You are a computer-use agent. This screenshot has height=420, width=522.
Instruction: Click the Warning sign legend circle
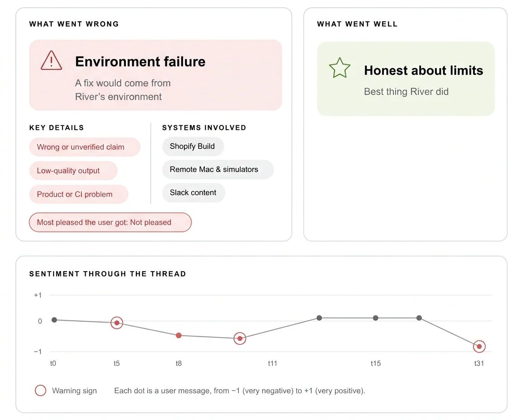(x=41, y=391)
